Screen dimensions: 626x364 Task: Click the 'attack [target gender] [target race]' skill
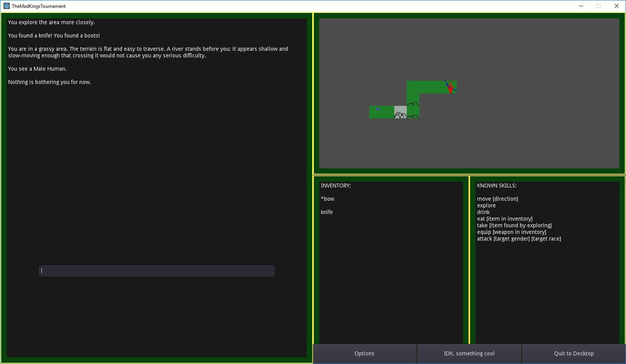[519, 239]
